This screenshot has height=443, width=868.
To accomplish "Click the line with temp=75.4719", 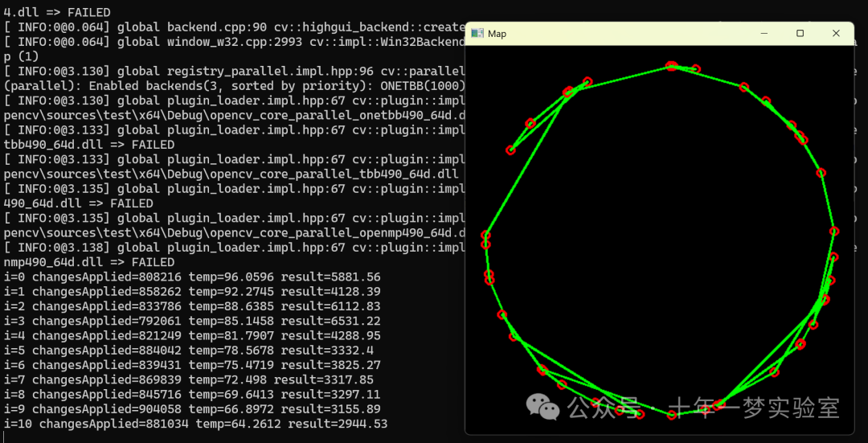I will 192,366.
